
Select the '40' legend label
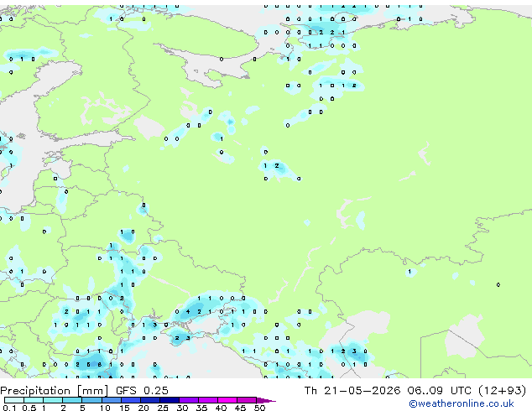221,408
